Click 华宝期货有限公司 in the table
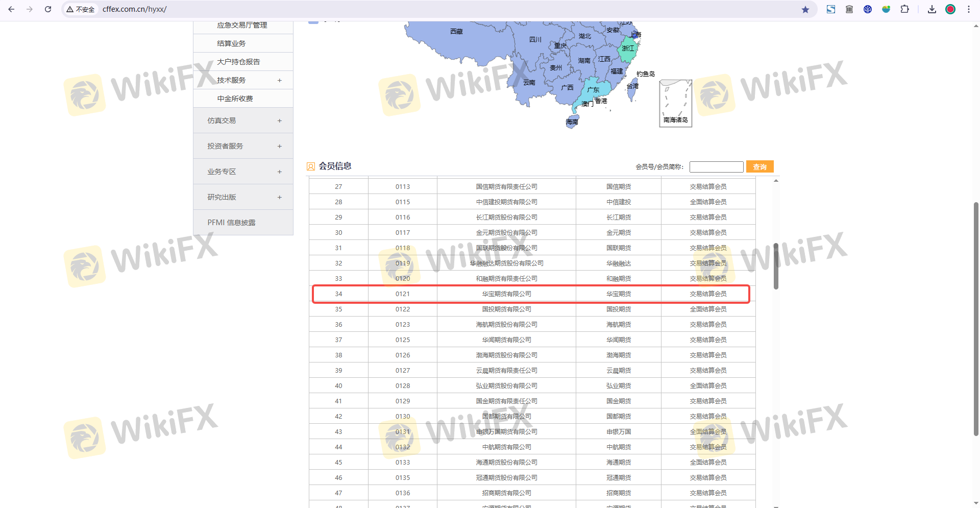The width and height of the screenshot is (980, 508). point(506,294)
